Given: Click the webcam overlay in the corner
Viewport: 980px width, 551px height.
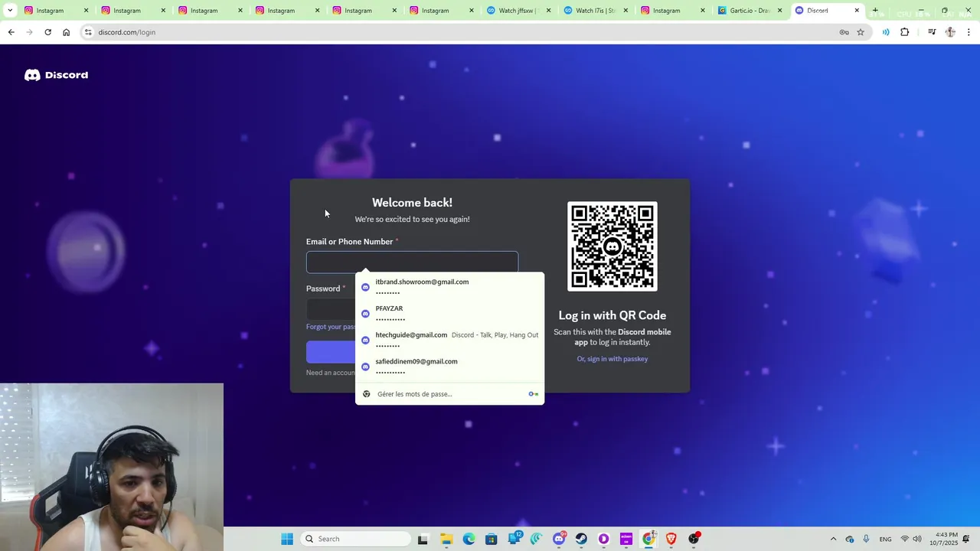Looking at the screenshot, I should pyautogui.click(x=112, y=467).
